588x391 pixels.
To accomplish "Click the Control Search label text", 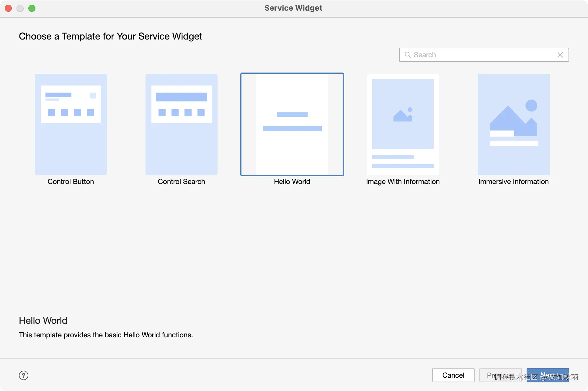I will 181,182.
